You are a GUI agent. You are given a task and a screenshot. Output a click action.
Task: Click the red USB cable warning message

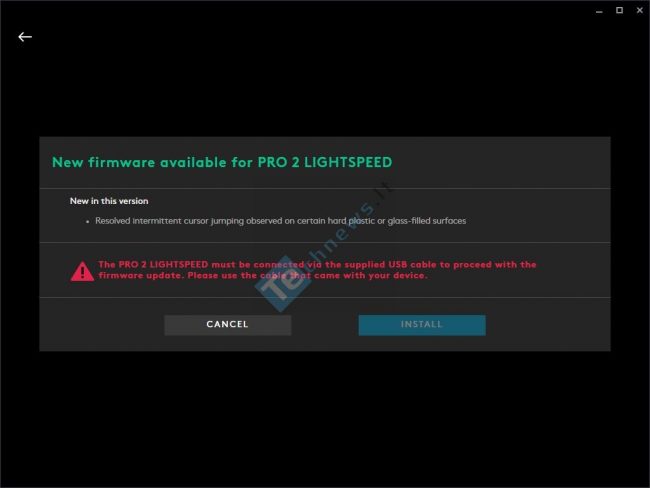click(317, 270)
